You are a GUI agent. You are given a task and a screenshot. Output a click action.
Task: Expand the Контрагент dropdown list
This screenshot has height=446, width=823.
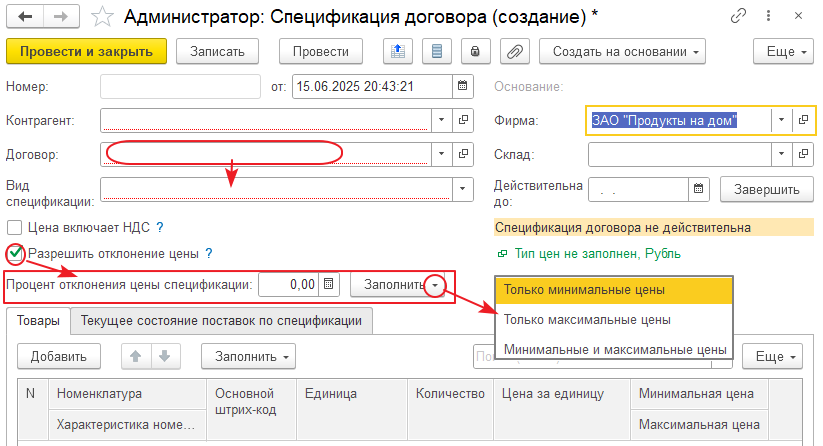[443, 121]
